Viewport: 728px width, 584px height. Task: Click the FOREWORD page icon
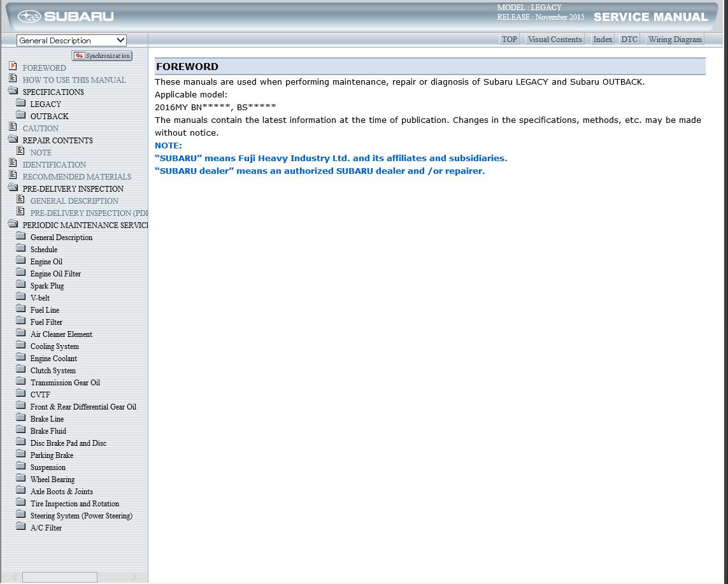13,66
